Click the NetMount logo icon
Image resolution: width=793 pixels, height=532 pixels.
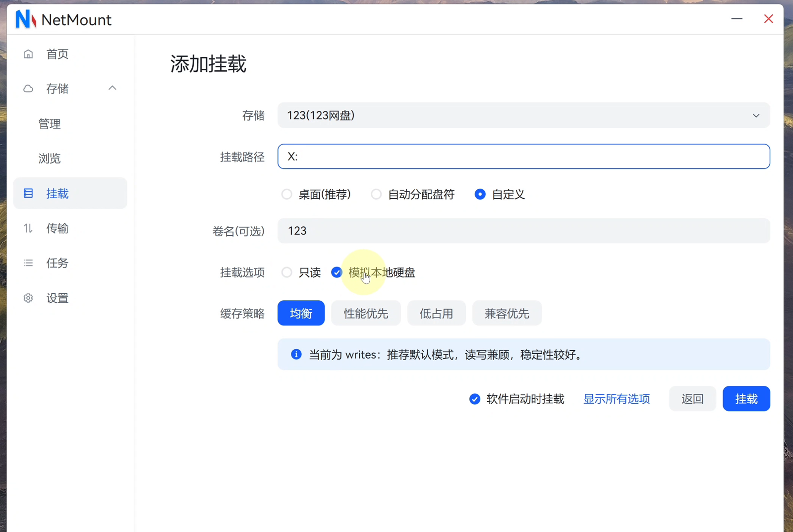[26, 19]
